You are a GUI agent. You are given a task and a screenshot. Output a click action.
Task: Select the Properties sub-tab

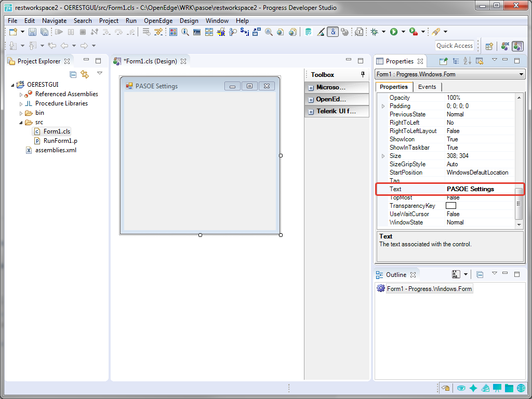point(394,87)
